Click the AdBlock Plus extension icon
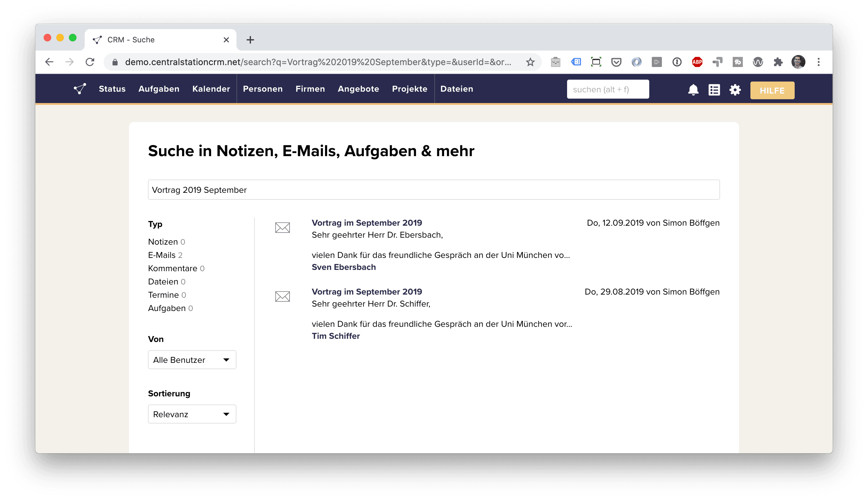This screenshot has height=500, width=868. click(697, 62)
